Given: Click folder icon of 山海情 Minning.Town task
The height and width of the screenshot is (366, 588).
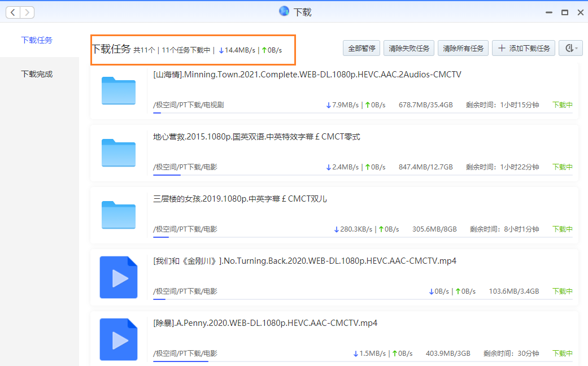Looking at the screenshot, I should click(x=118, y=91).
